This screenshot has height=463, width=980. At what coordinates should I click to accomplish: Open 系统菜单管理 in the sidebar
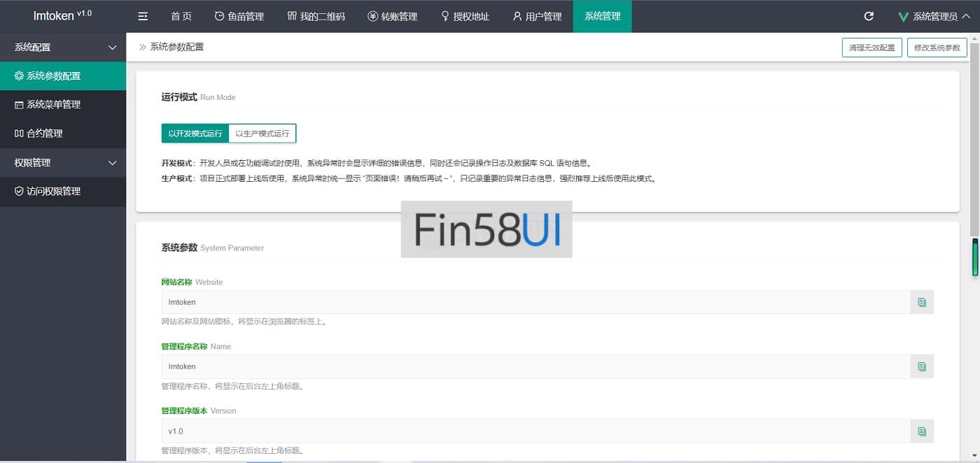[54, 104]
